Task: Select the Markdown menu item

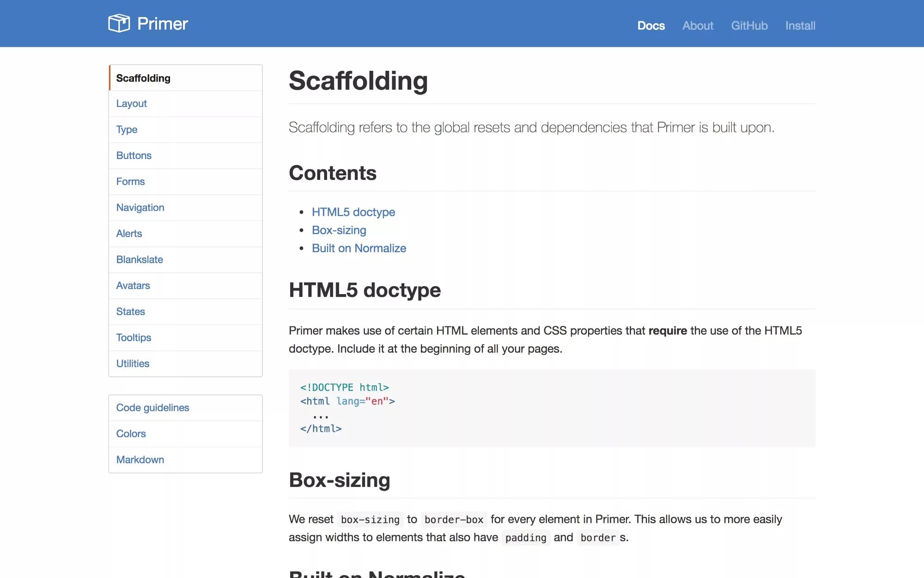Action: point(140,459)
